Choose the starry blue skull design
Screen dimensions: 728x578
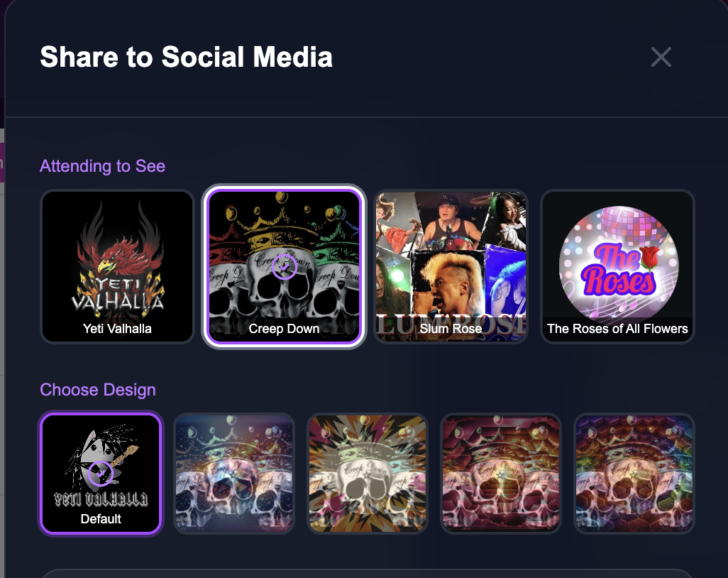tap(234, 473)
